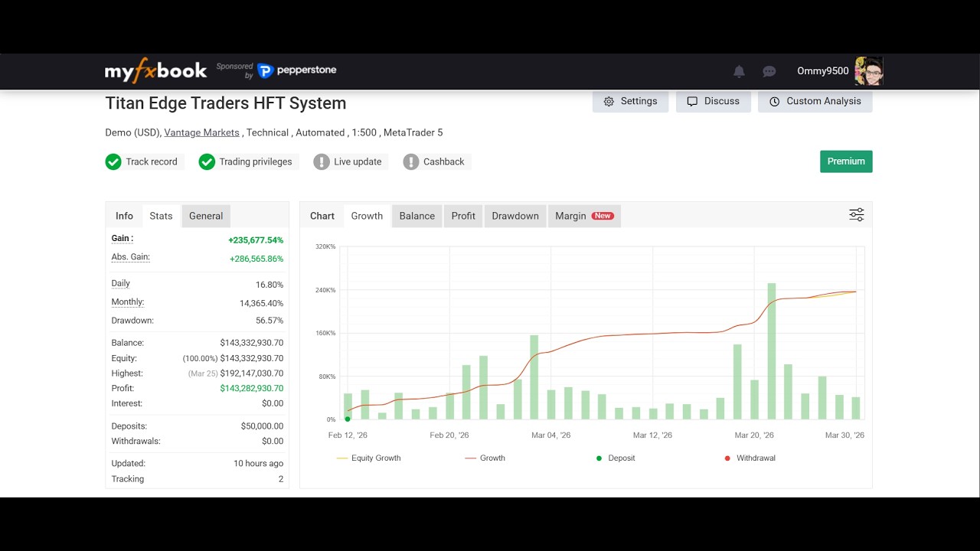
Task: Click the Ommy9500 username
Action: coord(823,71)
